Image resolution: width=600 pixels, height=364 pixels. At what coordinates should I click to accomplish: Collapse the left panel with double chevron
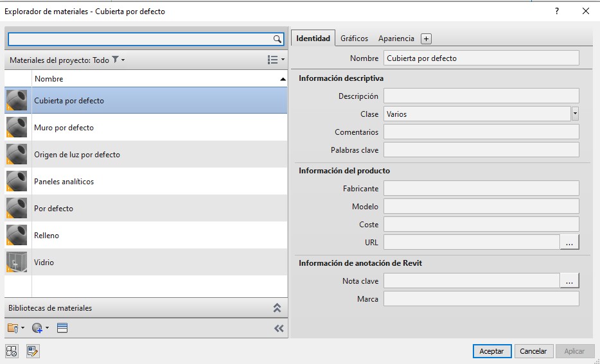click(x=279, y=328)
